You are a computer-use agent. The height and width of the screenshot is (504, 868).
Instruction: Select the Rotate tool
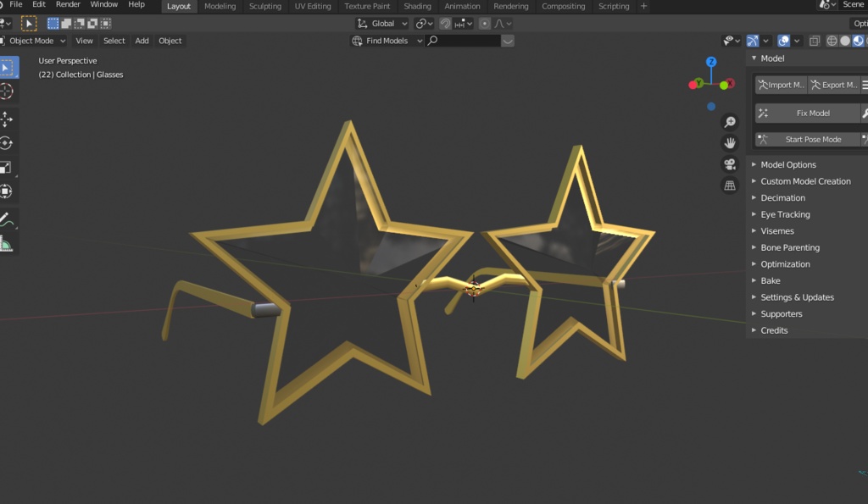(8, 142)
